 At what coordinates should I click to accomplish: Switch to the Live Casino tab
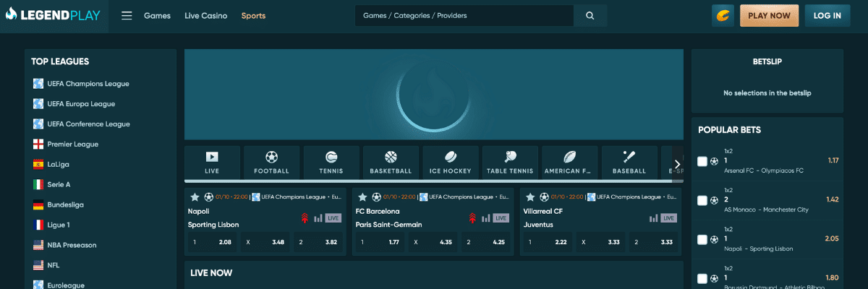coord(205,16)
